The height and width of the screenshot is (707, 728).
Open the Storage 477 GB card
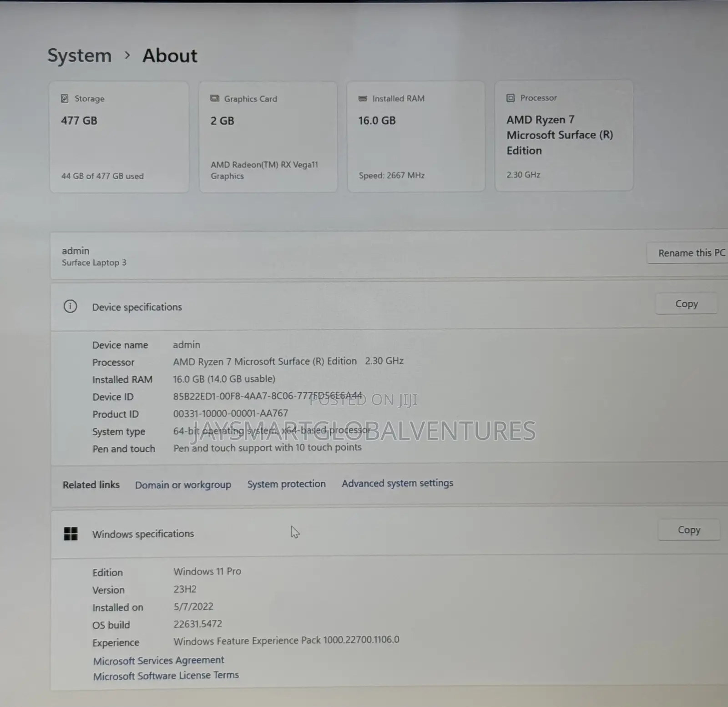click(119, 137)
